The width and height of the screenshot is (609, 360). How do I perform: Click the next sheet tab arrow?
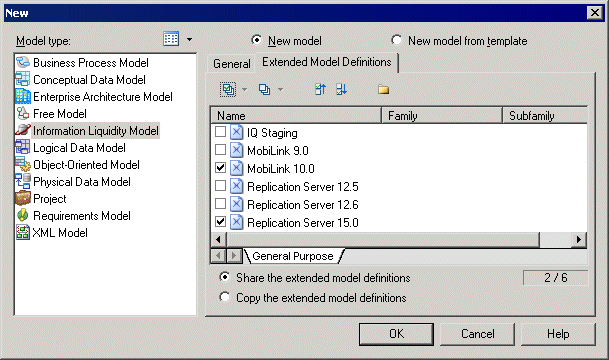(x=234, y=256)
